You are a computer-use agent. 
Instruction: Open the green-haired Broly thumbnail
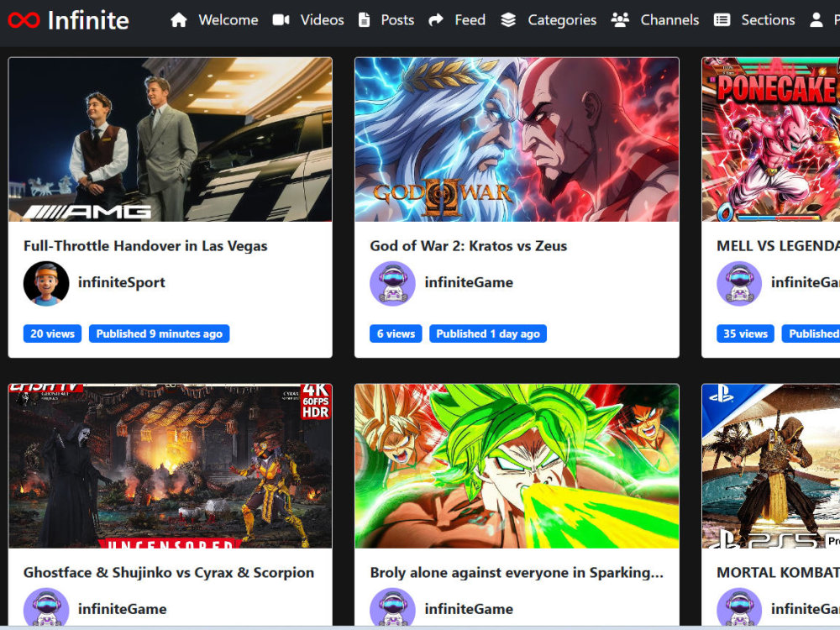517,466
